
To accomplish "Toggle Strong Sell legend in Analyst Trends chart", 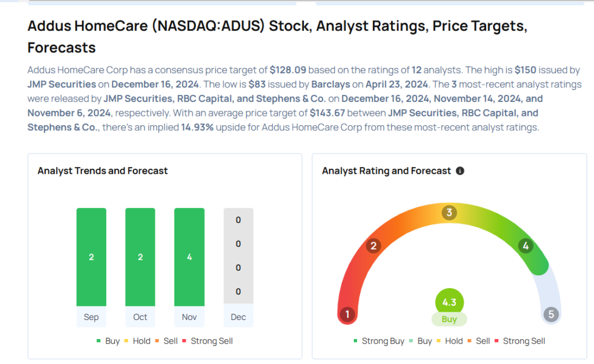I will click(207, 341).
